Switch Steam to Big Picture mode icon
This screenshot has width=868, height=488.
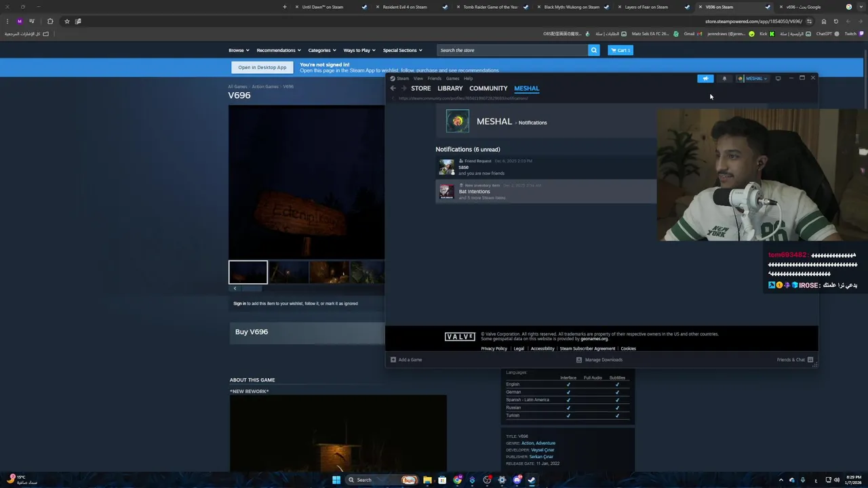coord(778,79)
